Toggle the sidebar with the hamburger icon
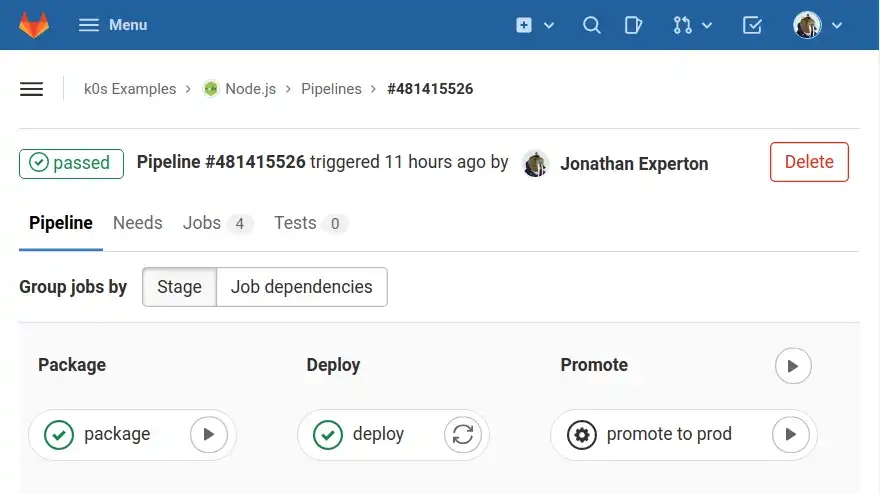The height and width of the screenshot is (494, 880). click(x=31, y=89)
